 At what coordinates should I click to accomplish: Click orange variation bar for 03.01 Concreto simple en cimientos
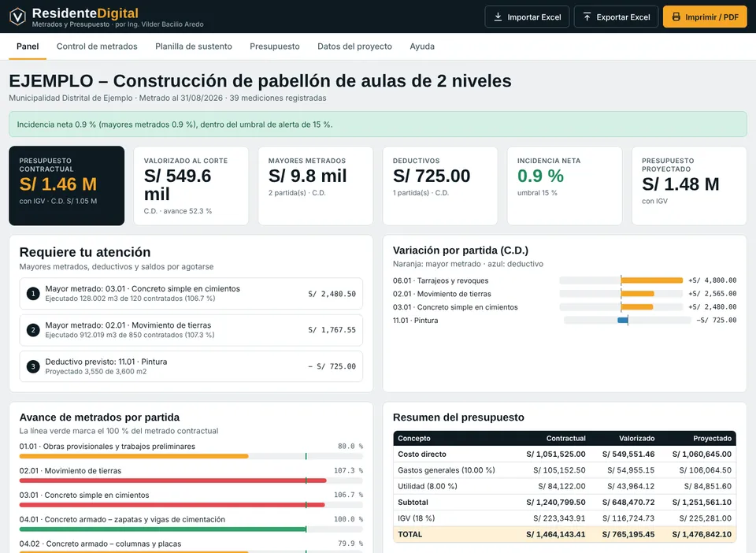[637, 306]
